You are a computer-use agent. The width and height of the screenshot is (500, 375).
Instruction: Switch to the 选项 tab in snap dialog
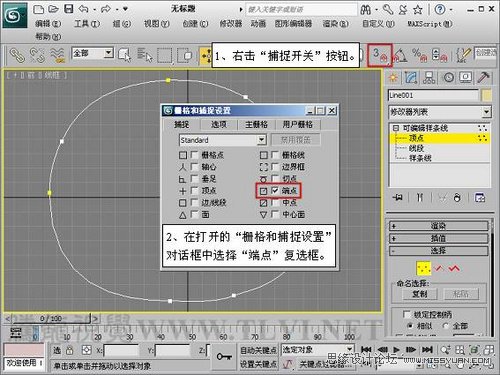[219, 125]
